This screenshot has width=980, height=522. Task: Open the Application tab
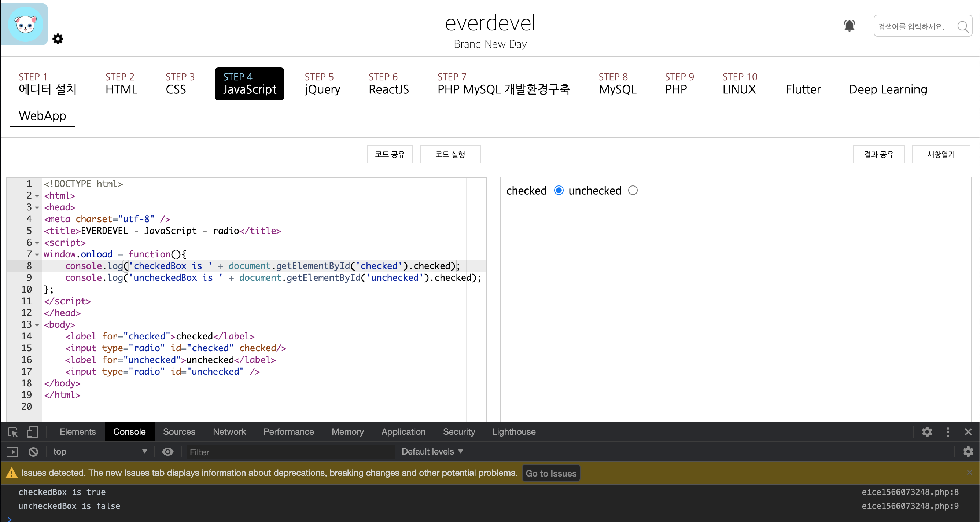(403, 432)
